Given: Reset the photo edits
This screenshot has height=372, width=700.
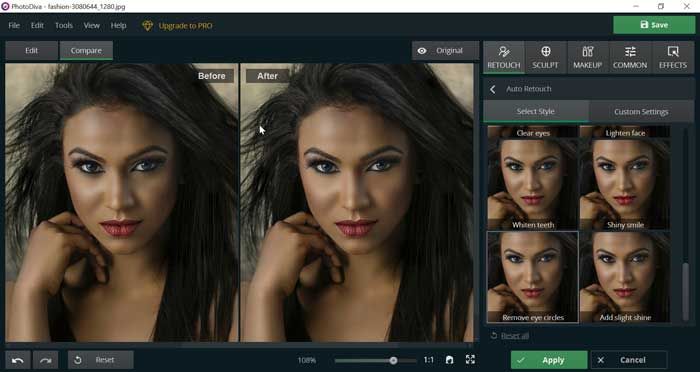Looking at the screenshot, I should coord(101,360).
